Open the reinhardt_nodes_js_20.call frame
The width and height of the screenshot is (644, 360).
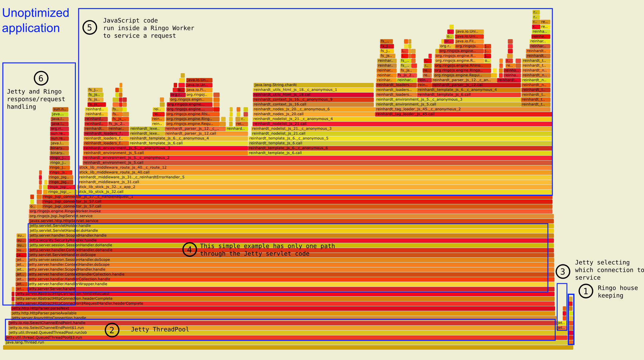click(x=314, y=114)
